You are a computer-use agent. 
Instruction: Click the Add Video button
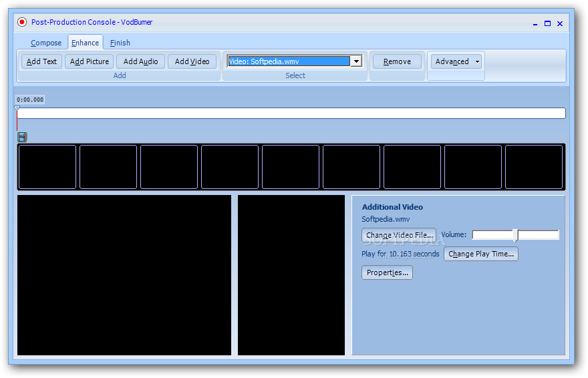192,61
